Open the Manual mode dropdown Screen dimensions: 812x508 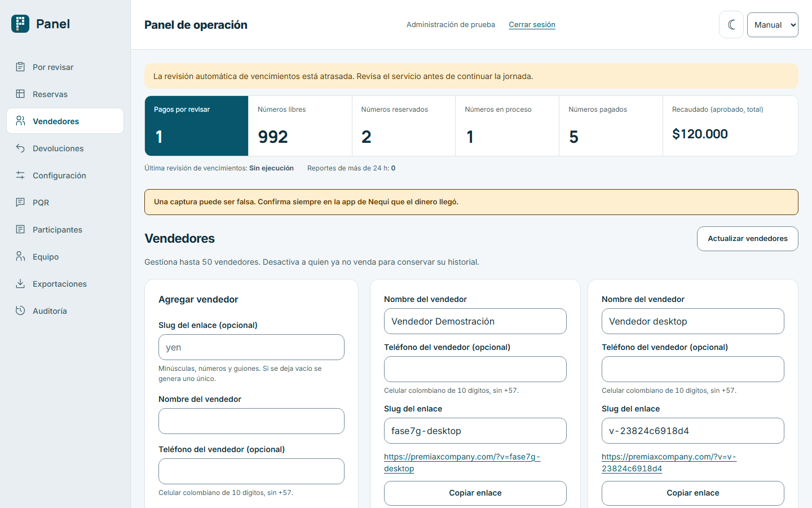pos(773,25)
